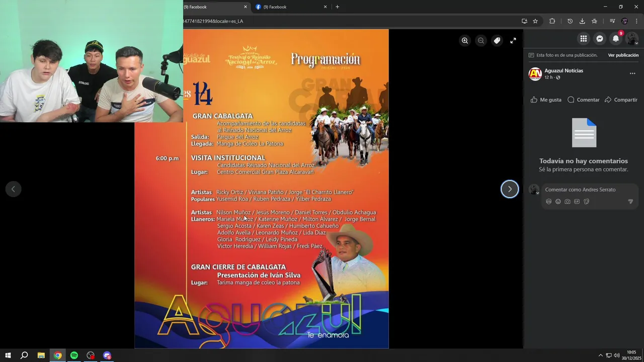Insert avatar sticker in comment
Viewport: 644px width, 362px height.
tap(548, 202)
